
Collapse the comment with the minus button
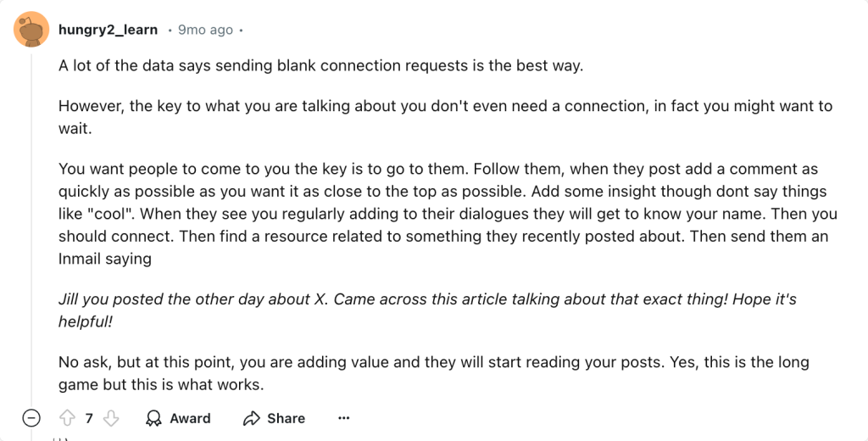click(31, 418)
